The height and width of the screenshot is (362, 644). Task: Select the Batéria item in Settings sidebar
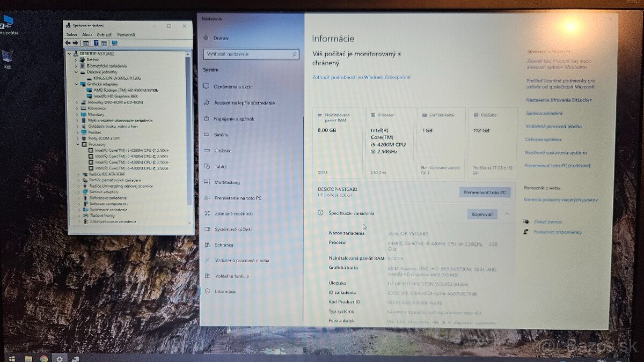coord(222,135)
